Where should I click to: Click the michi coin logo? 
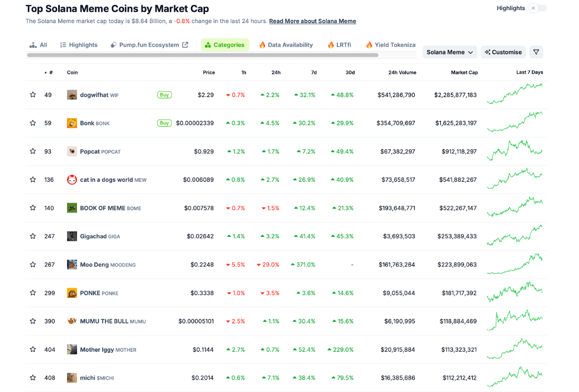[72, 378]
